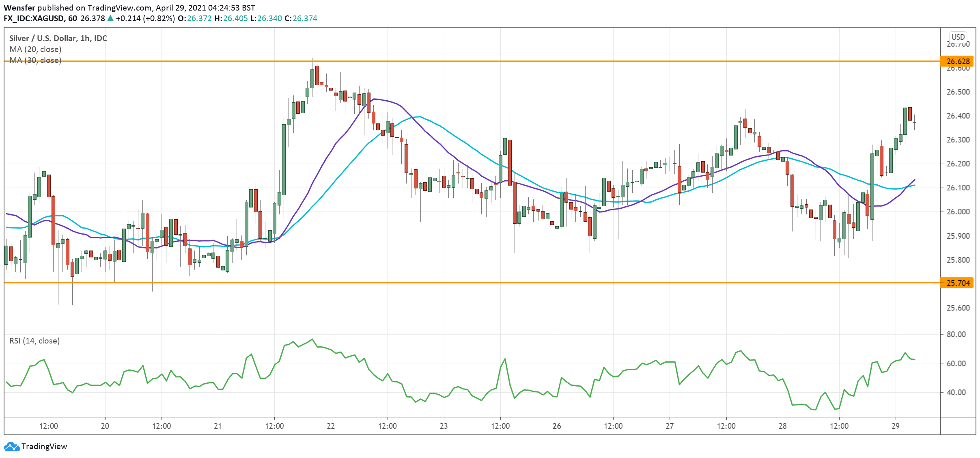980x458 pixels.
Task: Click the 26 date label on the time axis
Action: click(557, 426)
